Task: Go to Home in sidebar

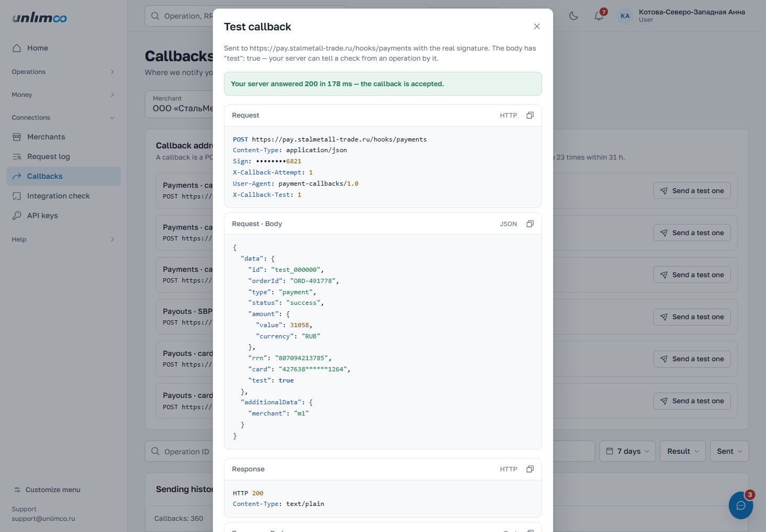Action: pos(64,48)
